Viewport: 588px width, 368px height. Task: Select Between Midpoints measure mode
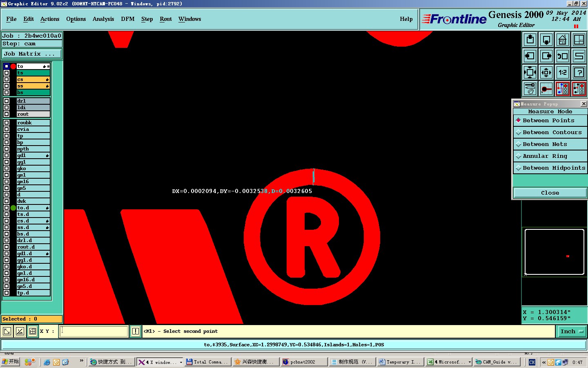550,168
